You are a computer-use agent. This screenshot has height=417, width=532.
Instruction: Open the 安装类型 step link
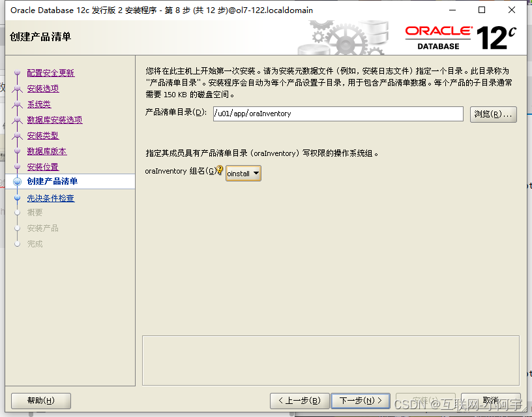[43, 136]
